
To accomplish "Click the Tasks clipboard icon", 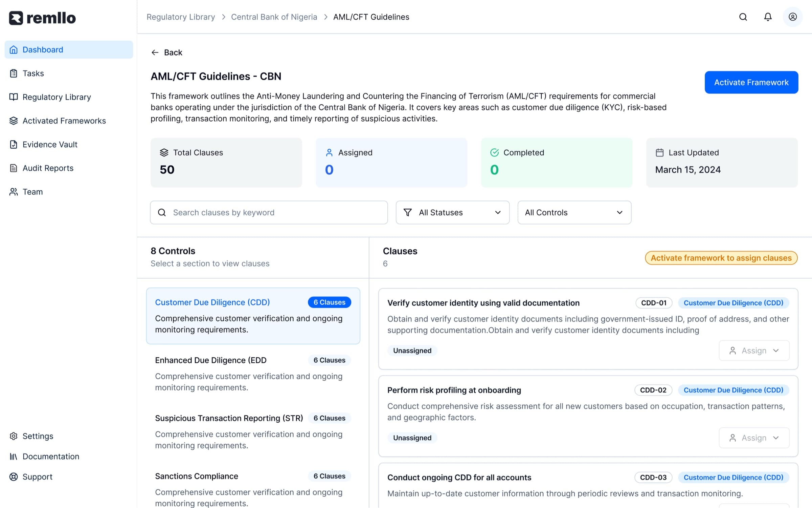I will (x=14, y=73).
